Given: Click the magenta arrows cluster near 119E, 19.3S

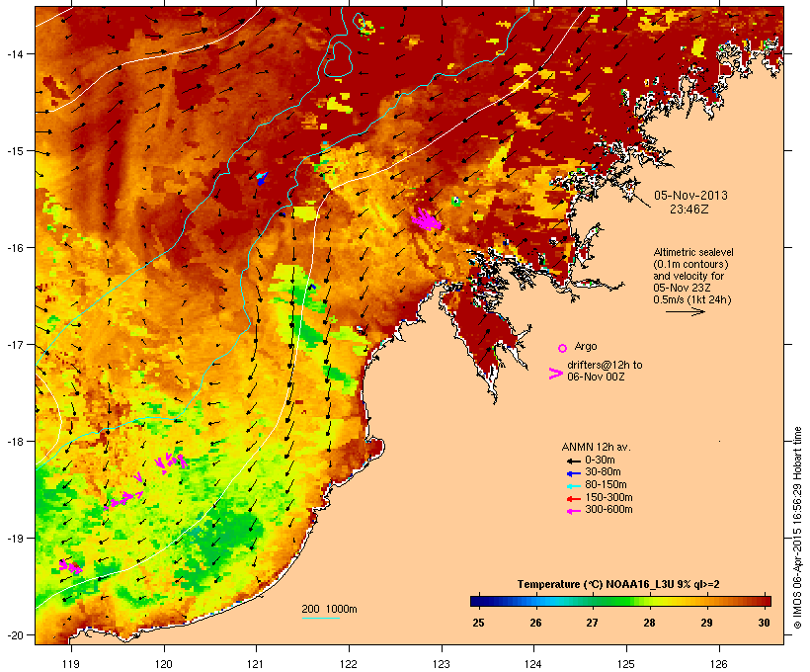Looking at the screenshot, I should [70, 567].
